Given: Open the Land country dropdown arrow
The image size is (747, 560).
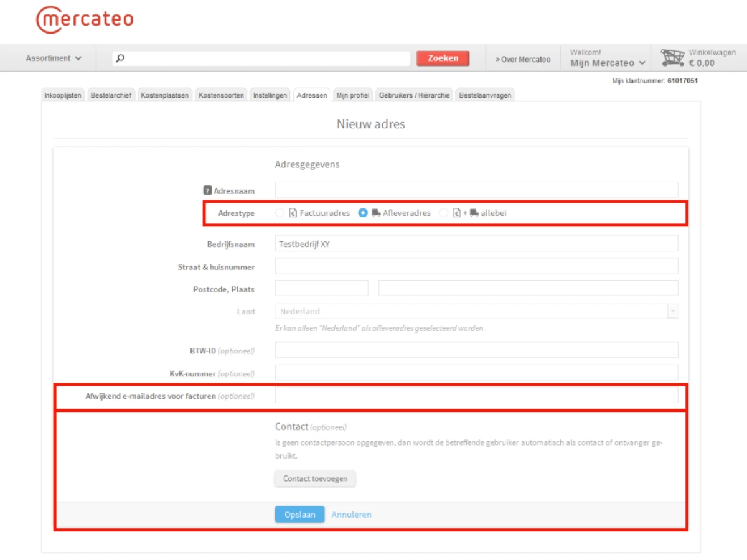Looking at the screenshot, I should [x=672, y=311].
